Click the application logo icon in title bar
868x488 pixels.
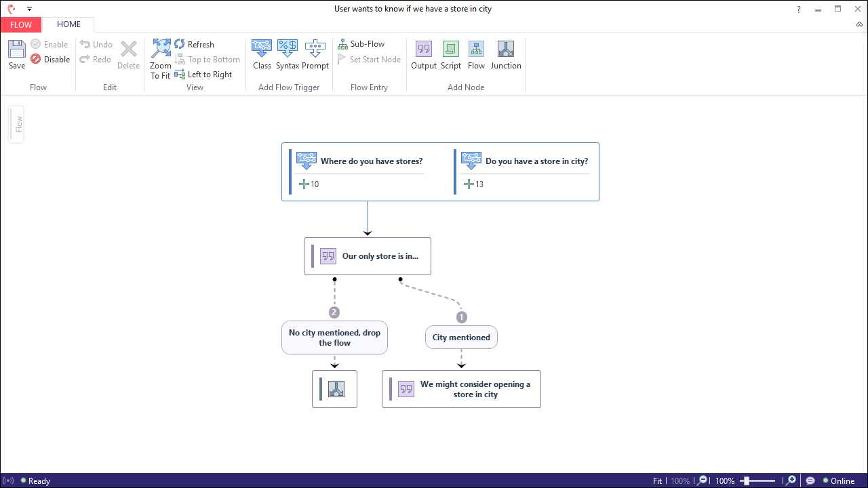[x=11, y=9]
